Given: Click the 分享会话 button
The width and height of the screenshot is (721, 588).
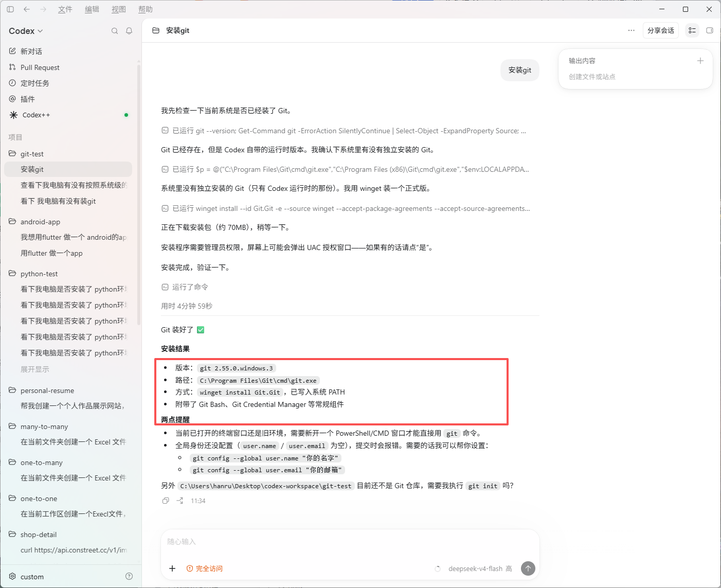Looking at the screenshot, I should click(661, 30).
